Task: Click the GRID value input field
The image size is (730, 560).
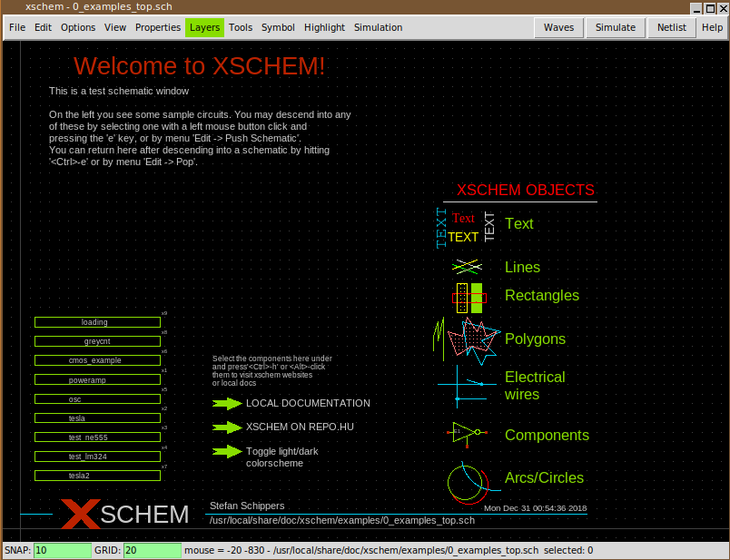Action: point(152,550)
